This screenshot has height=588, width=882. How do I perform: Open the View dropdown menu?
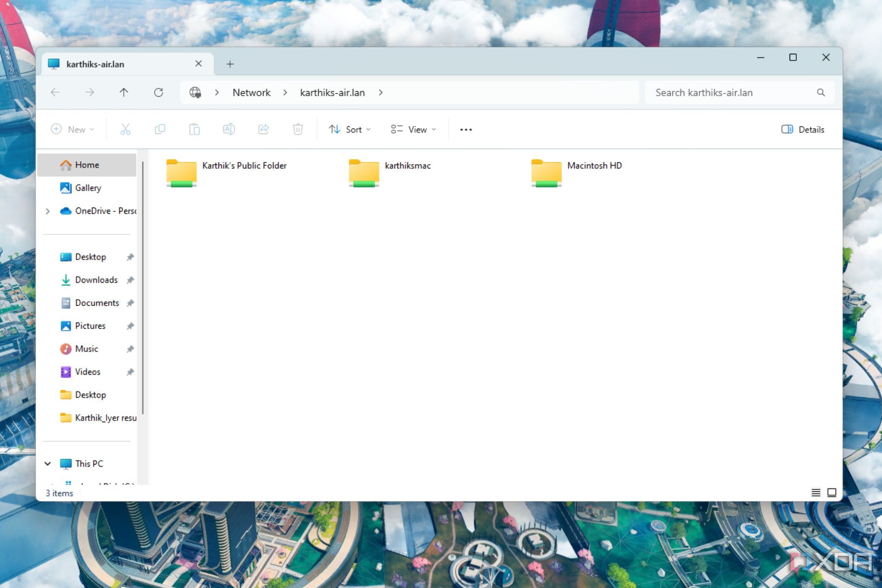(x=414, y=129)
